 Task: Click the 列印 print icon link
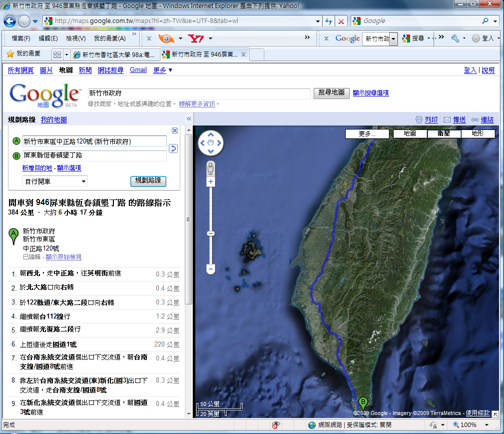click(427, 119)
